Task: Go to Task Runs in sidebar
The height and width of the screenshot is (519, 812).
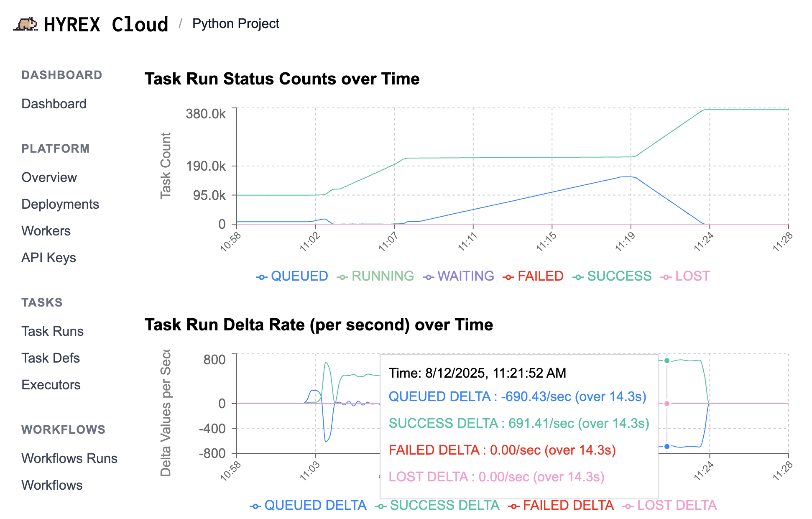Action: tap(52, 331)
